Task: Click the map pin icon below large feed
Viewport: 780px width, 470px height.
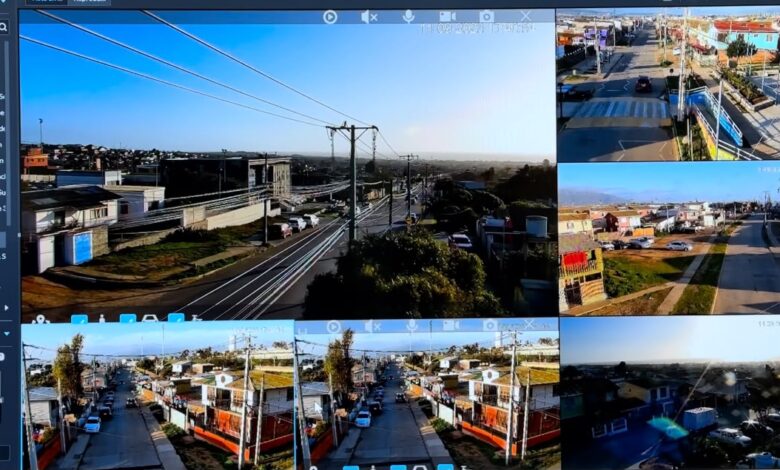Action: pos(41,319)
